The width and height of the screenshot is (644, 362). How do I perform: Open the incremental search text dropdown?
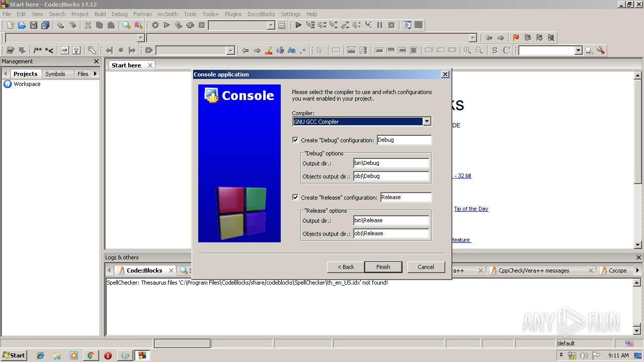click(230, 50)
